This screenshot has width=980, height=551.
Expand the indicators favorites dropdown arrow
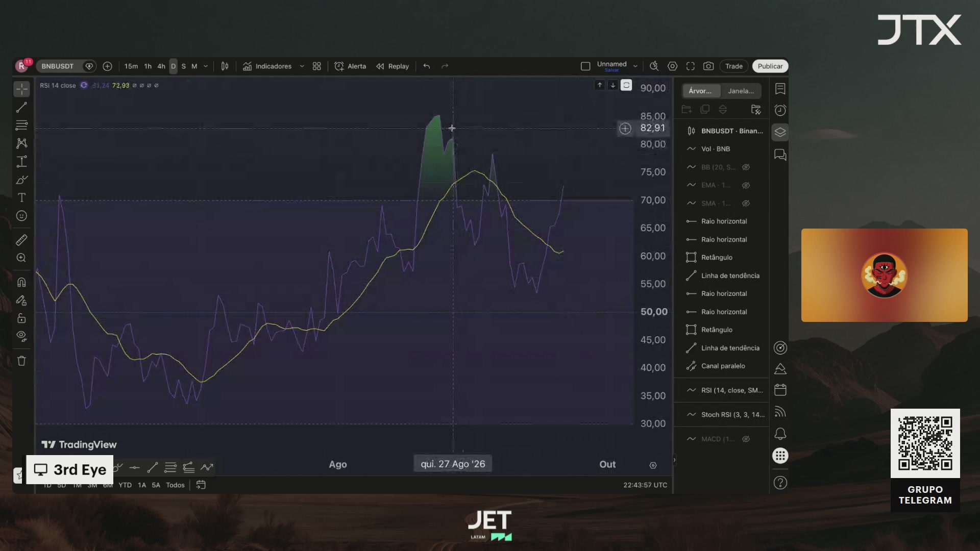click(x=302, y=66)
